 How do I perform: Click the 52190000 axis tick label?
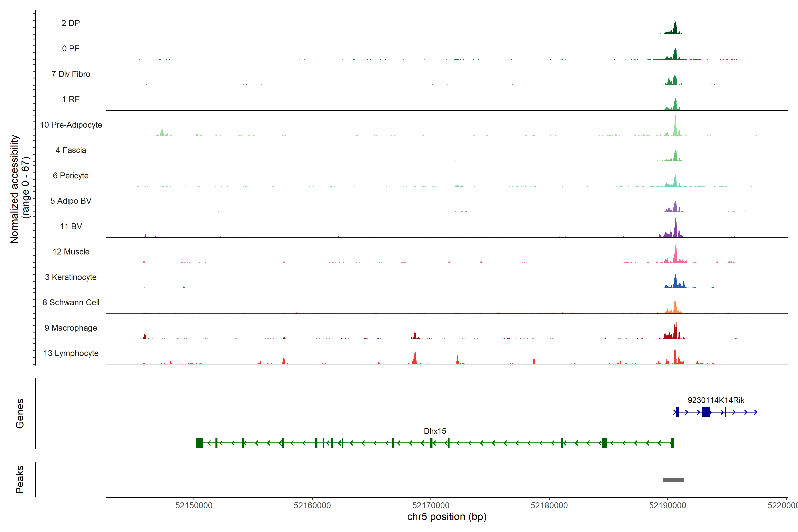(667, 505)
